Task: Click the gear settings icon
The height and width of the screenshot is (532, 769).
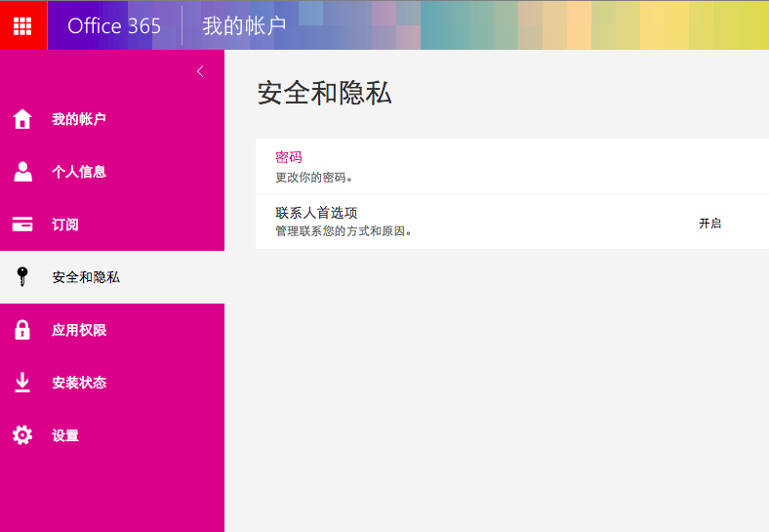Action: click(x=22, y=435)
